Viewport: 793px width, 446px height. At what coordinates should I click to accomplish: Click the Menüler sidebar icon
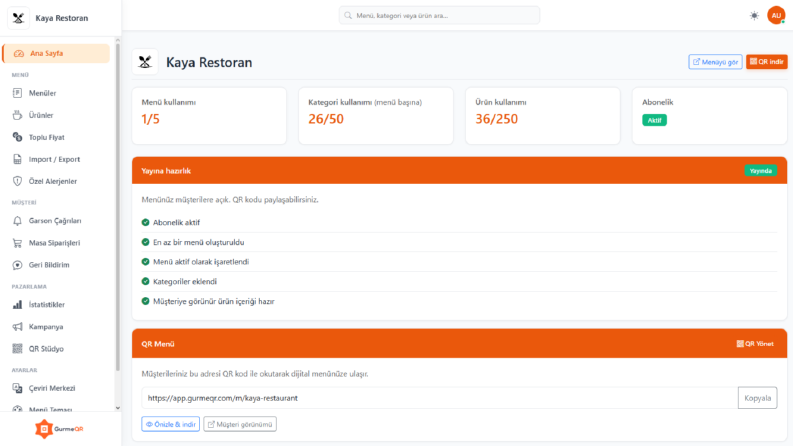[x=17, y=93]
